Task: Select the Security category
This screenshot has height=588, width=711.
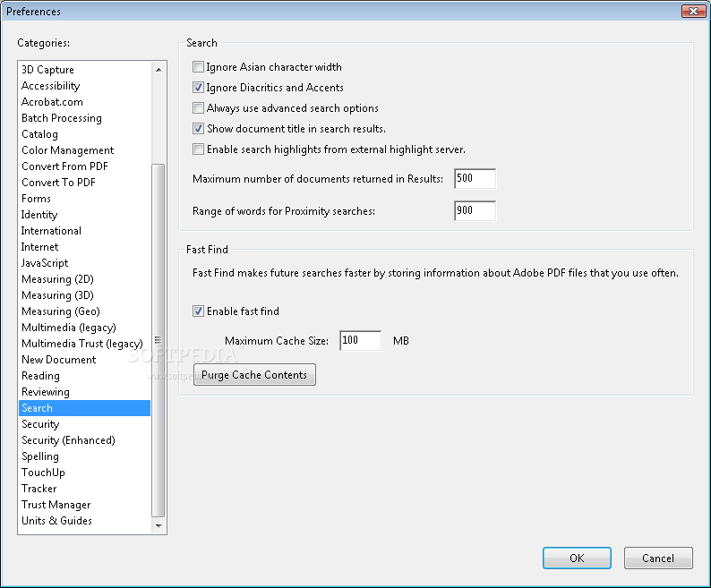Action: 84,424
